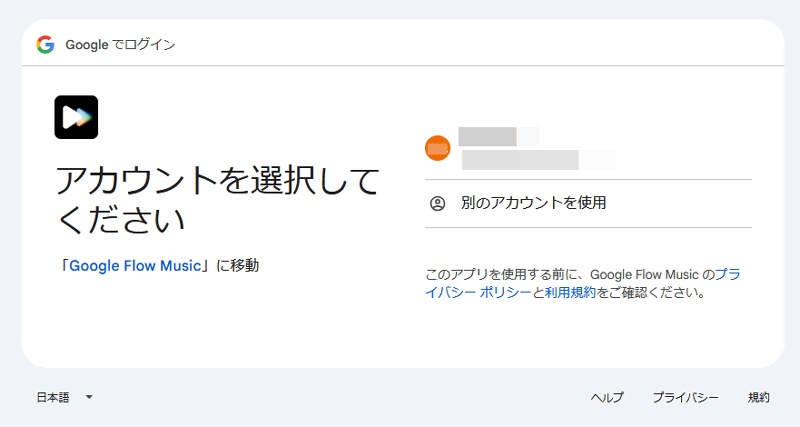Image resolution: width=800 pixels, height=427 pixels.
Task: Click the アカウントを選択してください heading
Action: 217,200
